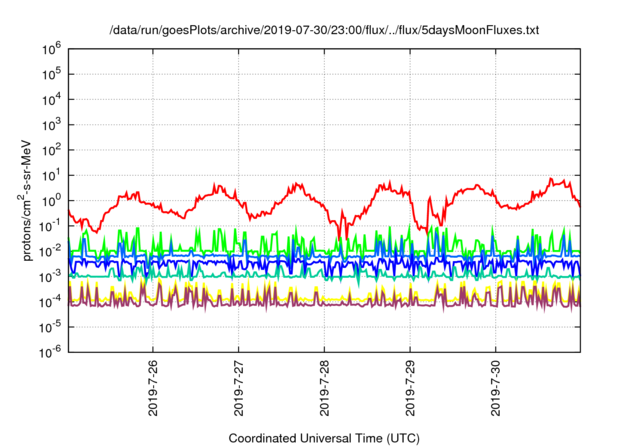Viewport: 640px width, 448px height.
Task: Click the 2019-7-26 date label
Action: click(153, 388)
